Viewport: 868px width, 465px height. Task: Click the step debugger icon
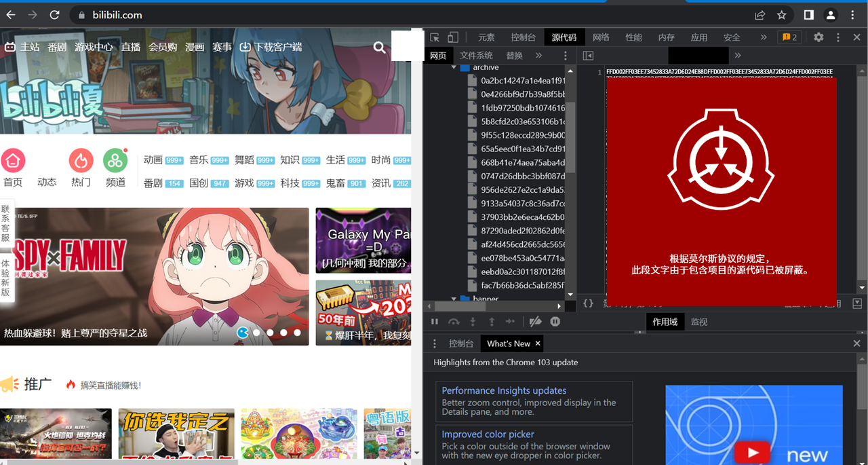pos(510,322)
